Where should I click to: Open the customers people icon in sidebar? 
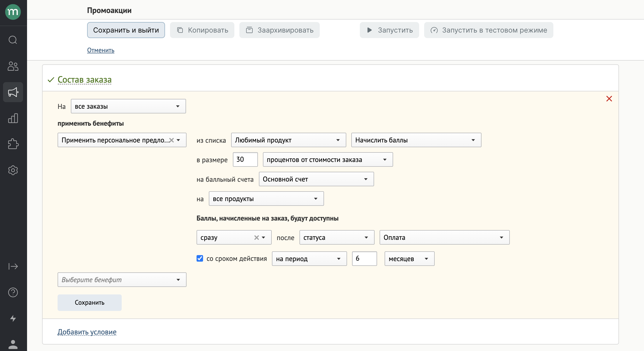tap(13, 66)
